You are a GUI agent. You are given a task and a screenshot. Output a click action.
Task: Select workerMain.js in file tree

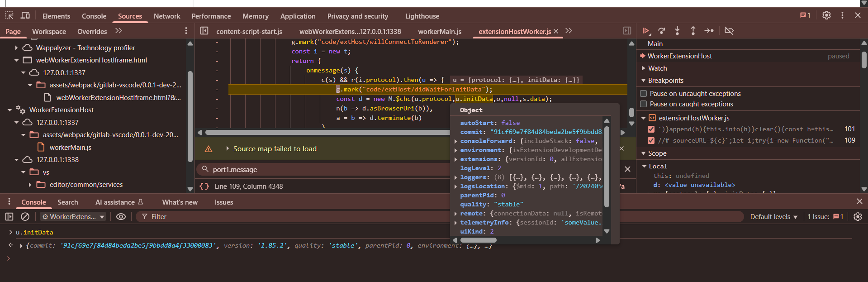(x=70, y=147)
